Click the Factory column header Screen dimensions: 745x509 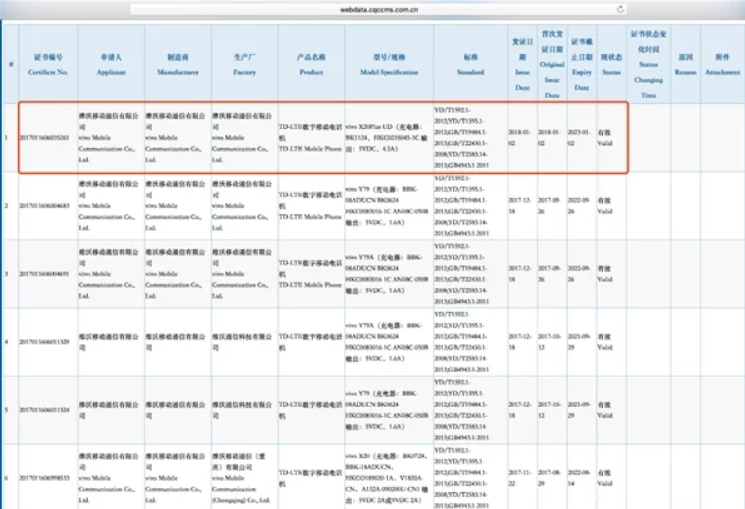click(245, 64)
